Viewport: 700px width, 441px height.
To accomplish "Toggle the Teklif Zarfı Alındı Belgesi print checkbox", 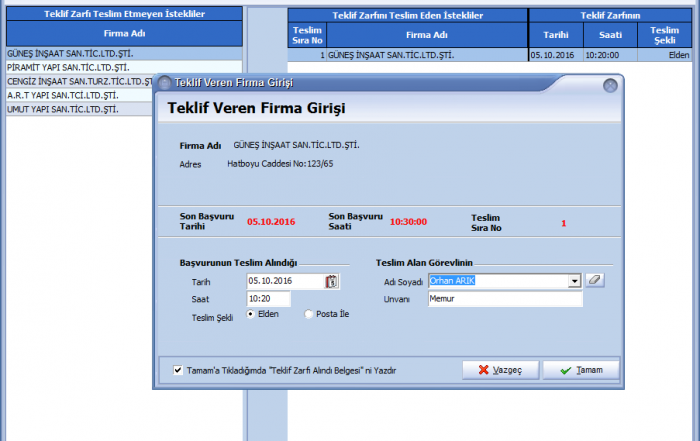I will click(177, 369).
